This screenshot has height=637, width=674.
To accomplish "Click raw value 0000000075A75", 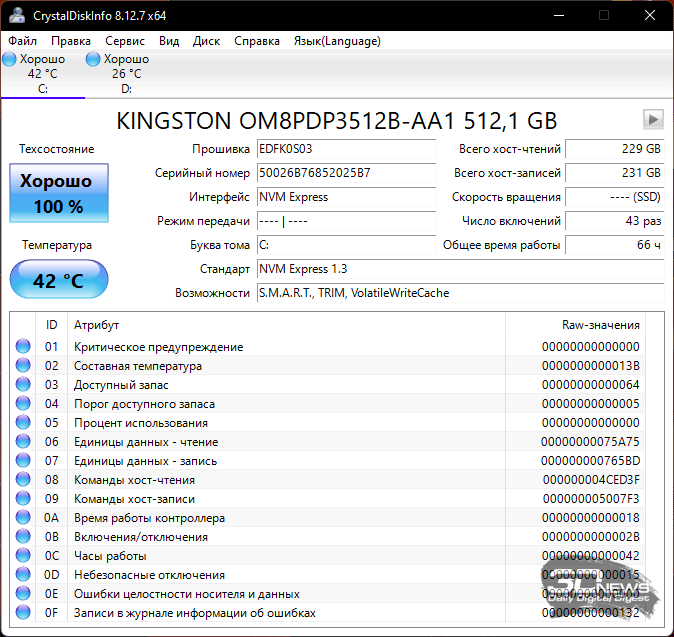I will click(x=590, y=441).
